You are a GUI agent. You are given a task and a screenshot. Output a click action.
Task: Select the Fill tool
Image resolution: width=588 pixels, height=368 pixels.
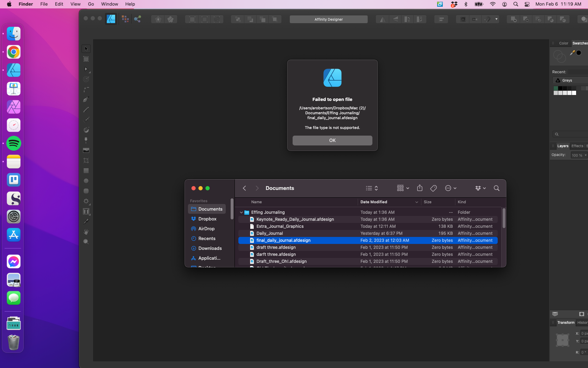[86, 130]
